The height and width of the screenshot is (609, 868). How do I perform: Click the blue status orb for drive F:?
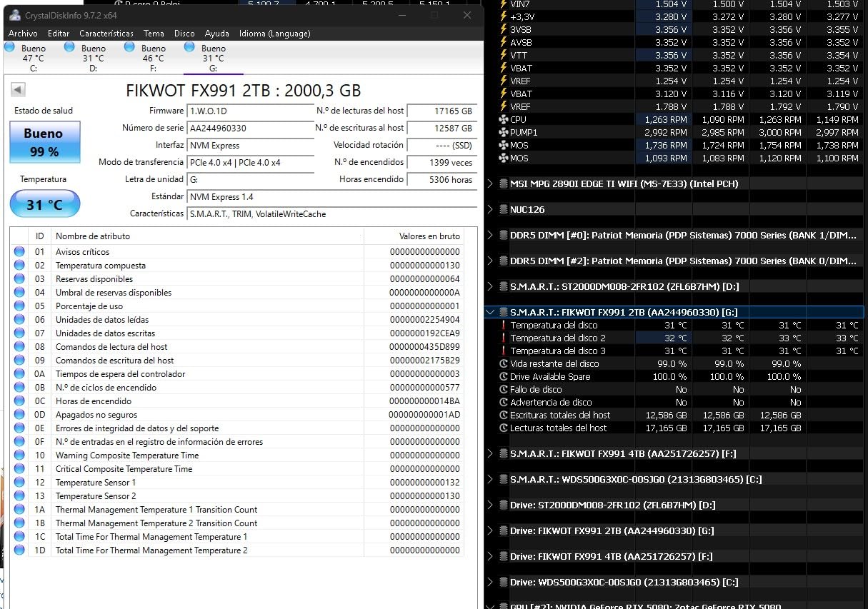click(x=129, y=47)
